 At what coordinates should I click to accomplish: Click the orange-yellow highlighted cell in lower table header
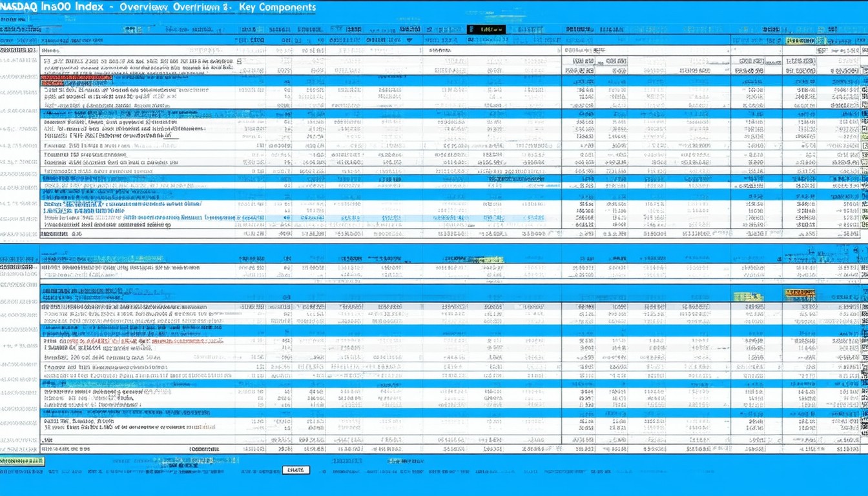point(799,294)
